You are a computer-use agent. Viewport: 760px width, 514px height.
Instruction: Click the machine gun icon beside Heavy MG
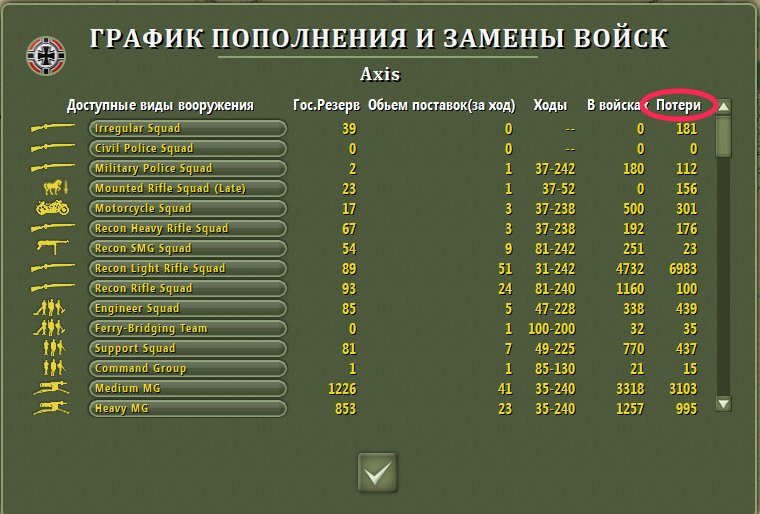[51, 408]
